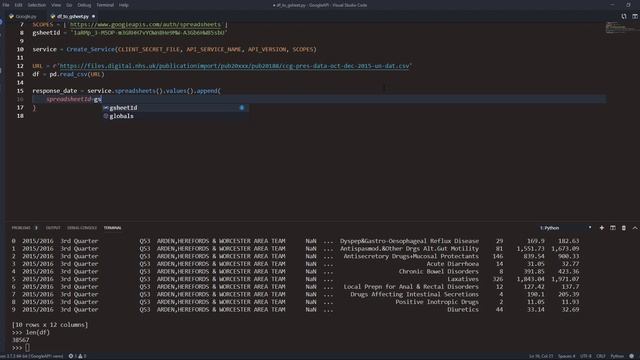Open the files.digital.nhs.uk CSV URL link
640x360 pixels.
point(235,66)
